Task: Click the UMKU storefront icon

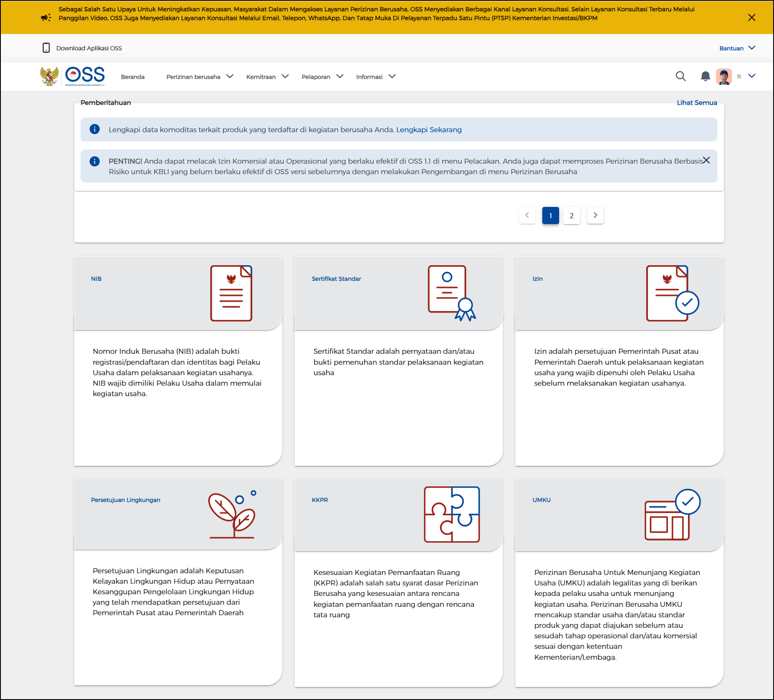Action: click(672, 515)
